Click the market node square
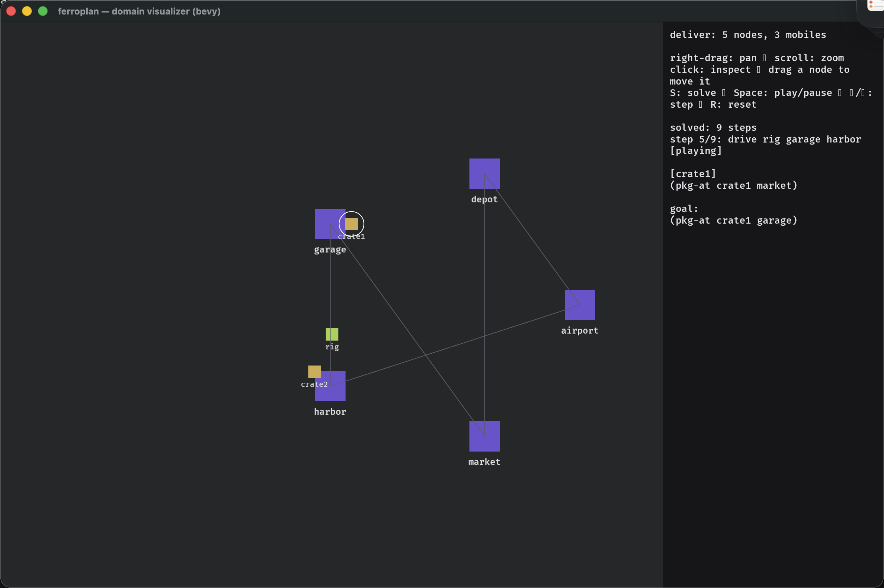Image resolution: width=884 pixels, height=588 pixels. tap(484, 436)
